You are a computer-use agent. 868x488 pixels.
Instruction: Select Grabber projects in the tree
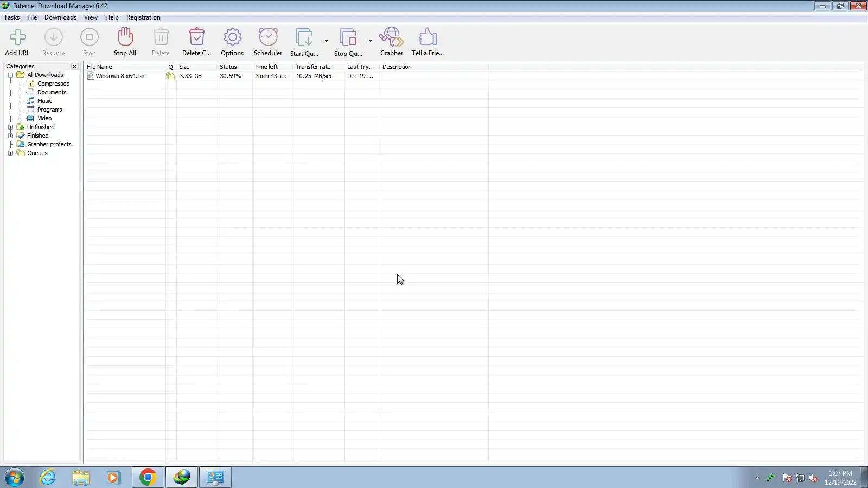49,144
